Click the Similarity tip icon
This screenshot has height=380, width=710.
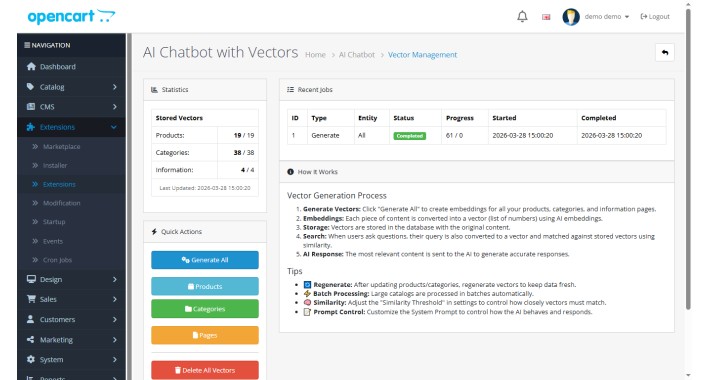[307, 302]
